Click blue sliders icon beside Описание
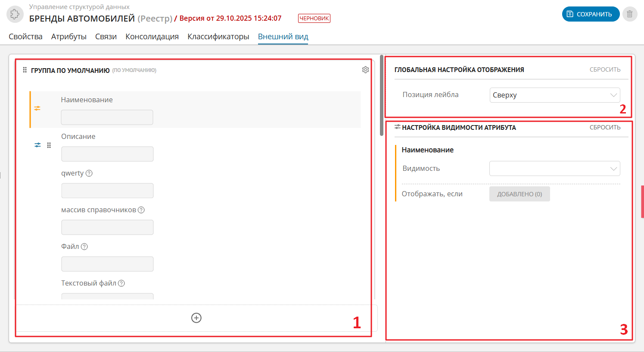The height and width of the screenshot is (352, 644). pyautogui.click(x=38, y=145)
